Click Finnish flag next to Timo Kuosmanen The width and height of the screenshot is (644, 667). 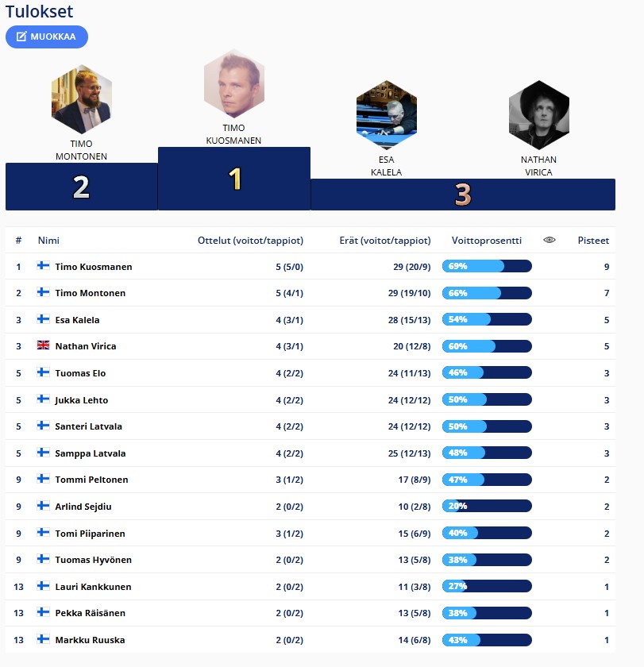(44, 267)
